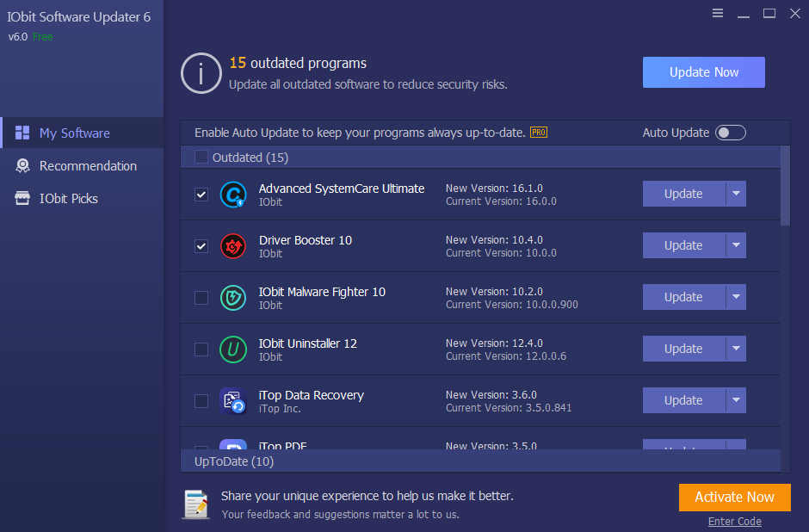Select the Advanced SystemCare Ultimate app icon
The width and height of the screenshot is (809, 532).
(x=233, y=195)
